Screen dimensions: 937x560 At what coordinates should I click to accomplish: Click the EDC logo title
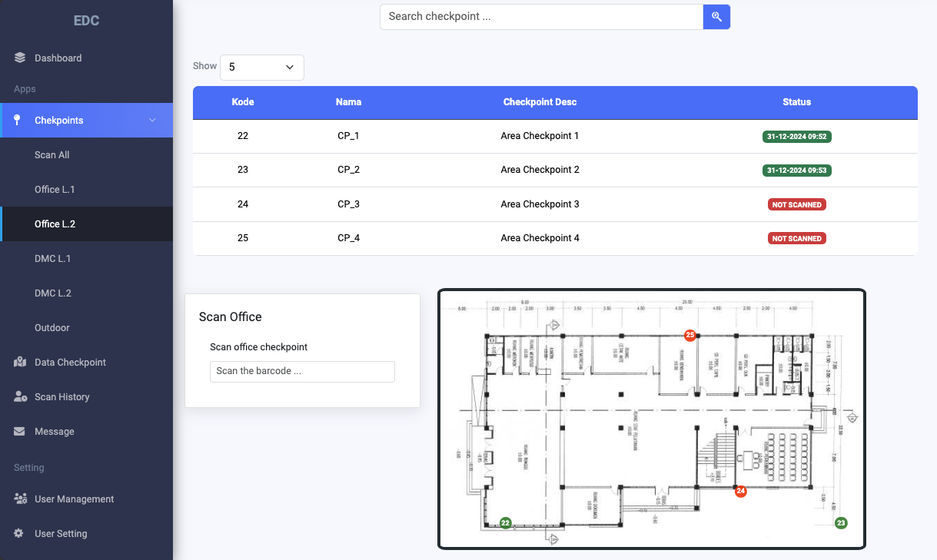(86, 21)
